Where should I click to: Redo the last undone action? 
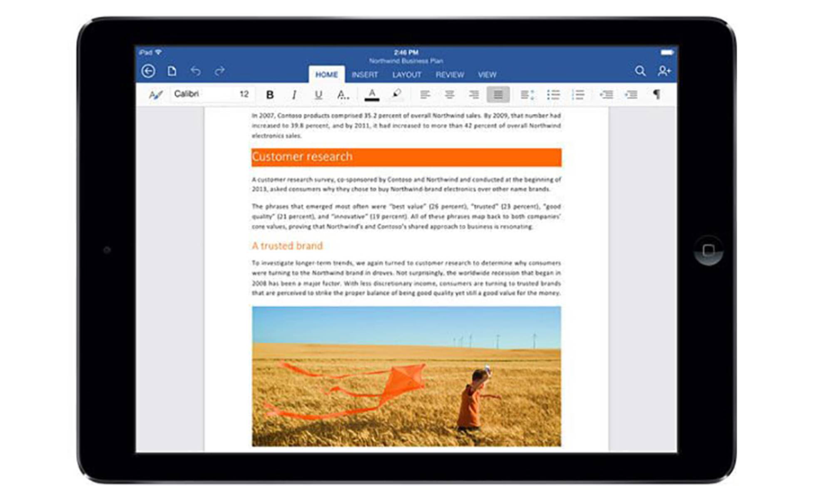[x=219, y=71]
